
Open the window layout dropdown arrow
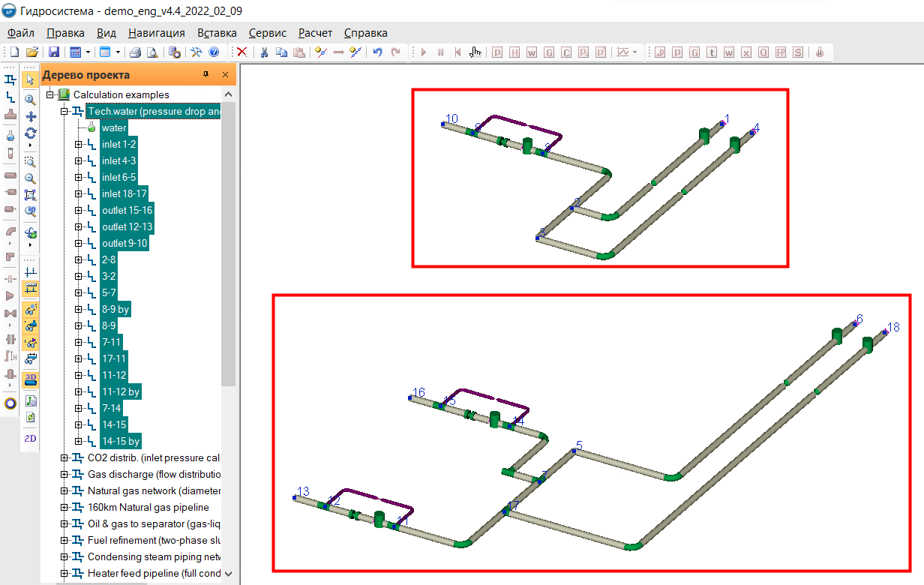pos(118,52)
